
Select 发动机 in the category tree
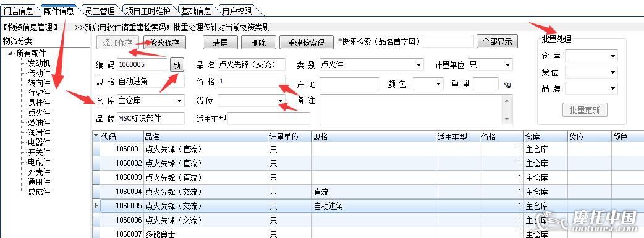(x=39, y=63)
